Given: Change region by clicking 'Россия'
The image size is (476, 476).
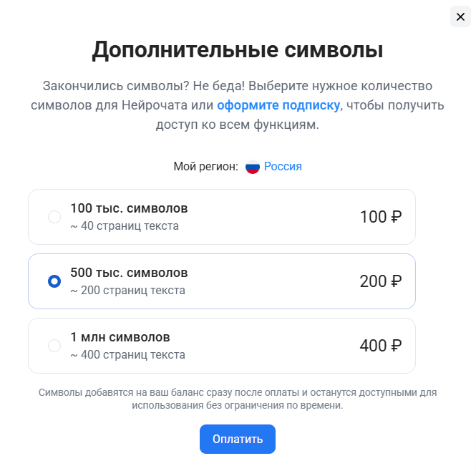Looking at the screenshot, I should coord(283,166).
